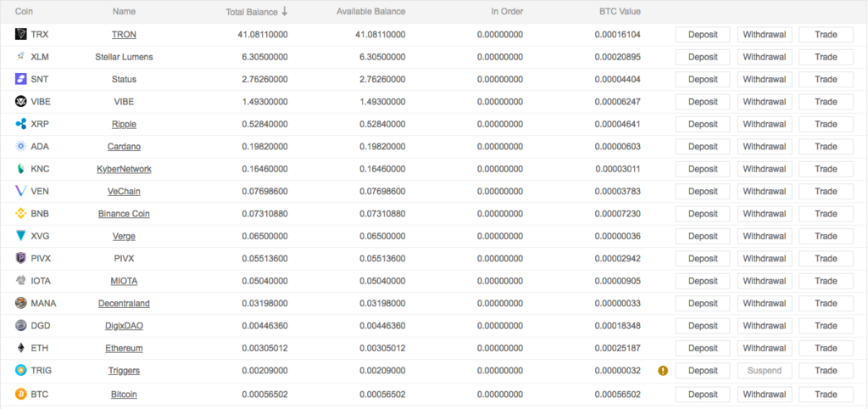Open the DigixDAO name link
This screenshot has width=868, height=409.
tap(124, 326)
